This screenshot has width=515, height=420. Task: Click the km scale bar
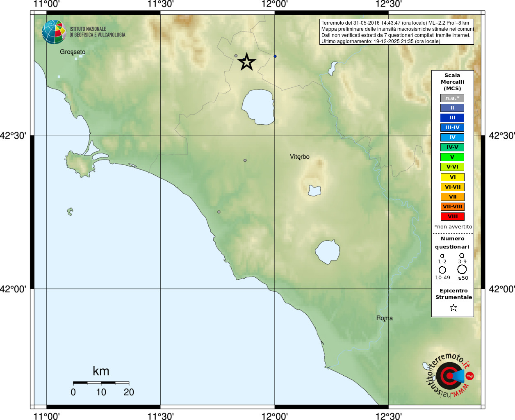(101, 383)
